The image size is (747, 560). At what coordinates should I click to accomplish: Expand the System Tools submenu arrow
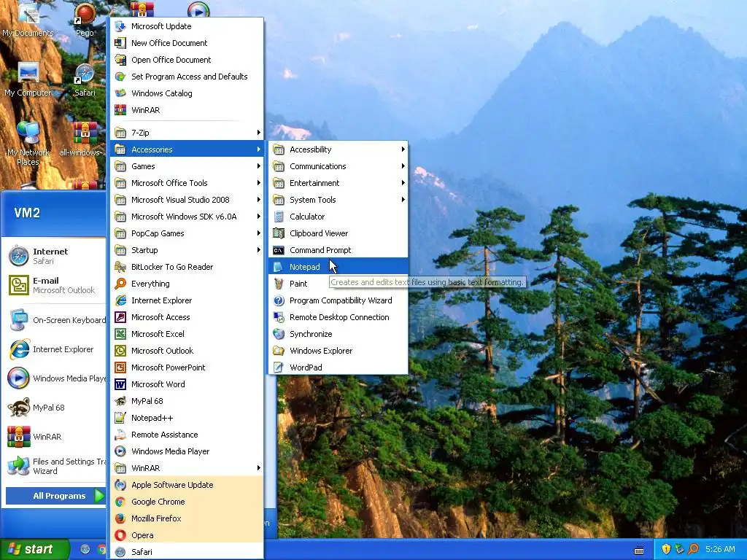[x=403, y=200]
